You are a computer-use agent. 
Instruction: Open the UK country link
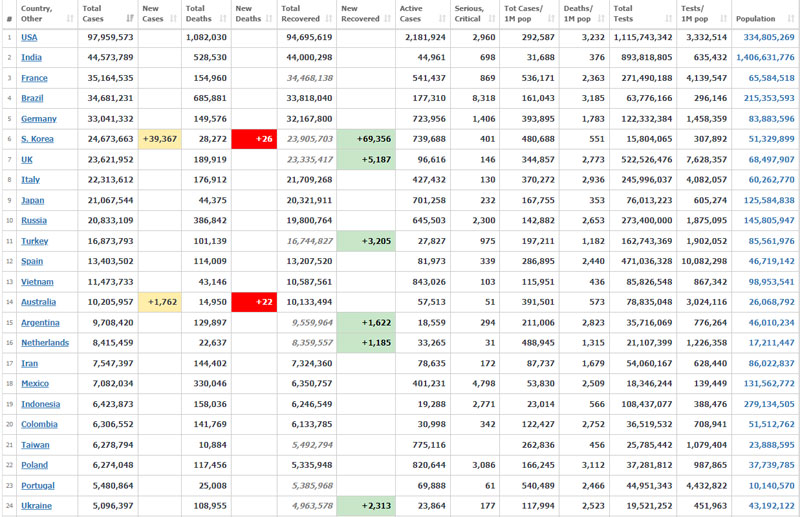[27, 160]
